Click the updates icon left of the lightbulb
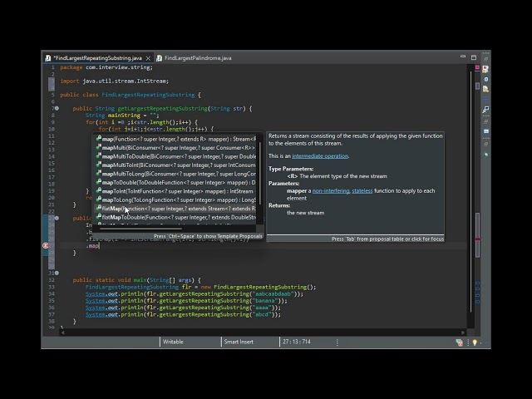Viewport: 532px width, 399px height. (x=460, y=342)
